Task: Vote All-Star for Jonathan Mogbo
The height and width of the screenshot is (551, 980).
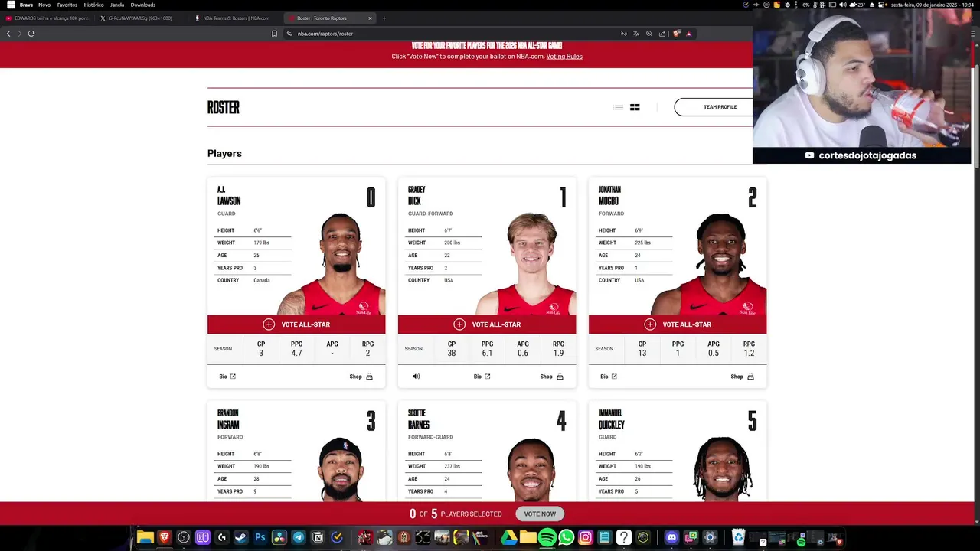Action: (678, 324)
